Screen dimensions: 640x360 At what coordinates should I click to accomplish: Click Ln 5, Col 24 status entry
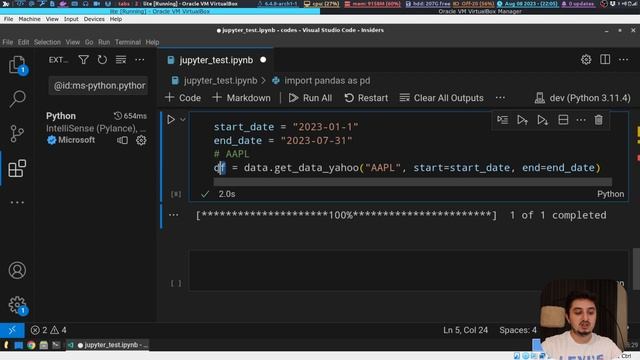point(465,330)
